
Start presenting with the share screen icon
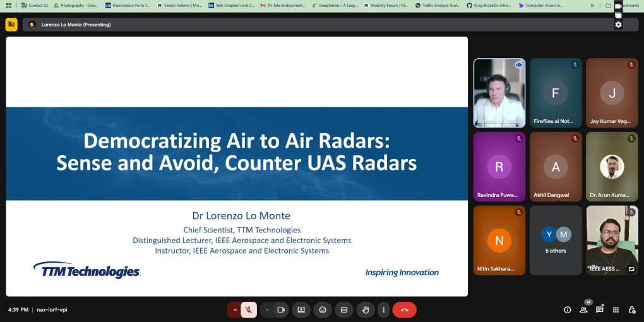coord(301,309)
